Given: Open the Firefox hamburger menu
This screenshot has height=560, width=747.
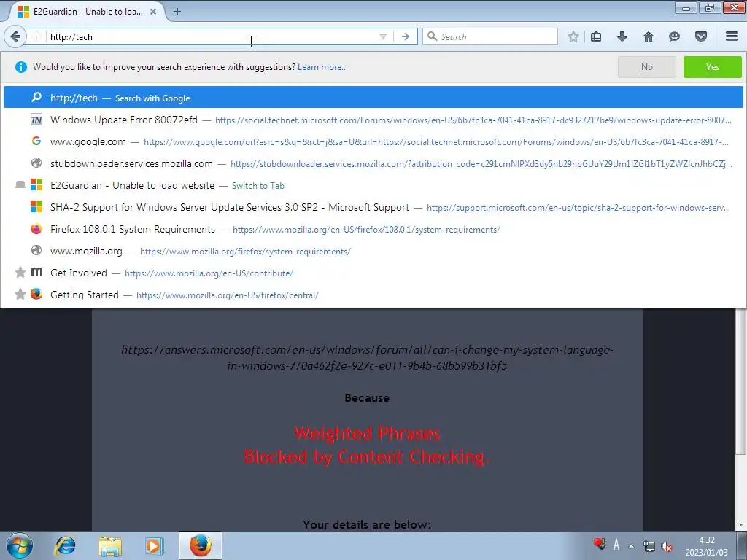Looking at the screenshot, I should point(732,36).
